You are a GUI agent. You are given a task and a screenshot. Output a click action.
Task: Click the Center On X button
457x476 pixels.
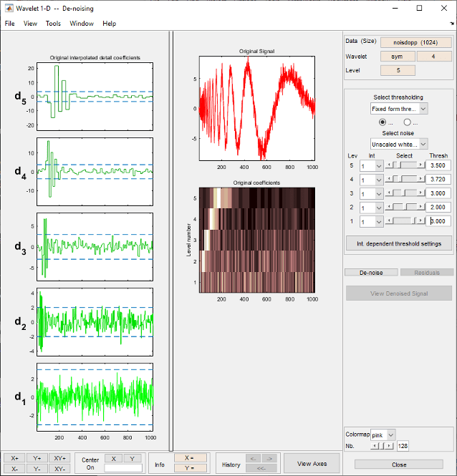pyautogui.click(x=113, y=458)
